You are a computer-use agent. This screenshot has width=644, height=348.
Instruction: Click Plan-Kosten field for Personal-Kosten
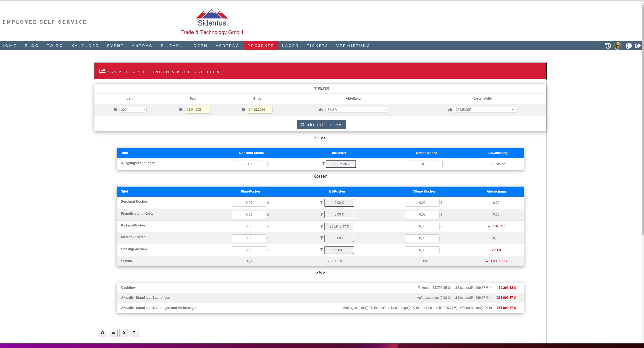249,202
